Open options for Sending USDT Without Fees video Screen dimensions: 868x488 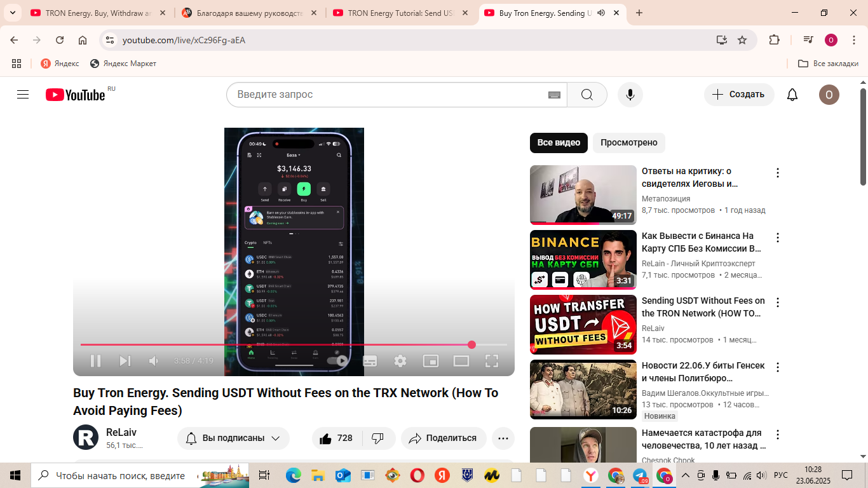(x=777, y=302)
